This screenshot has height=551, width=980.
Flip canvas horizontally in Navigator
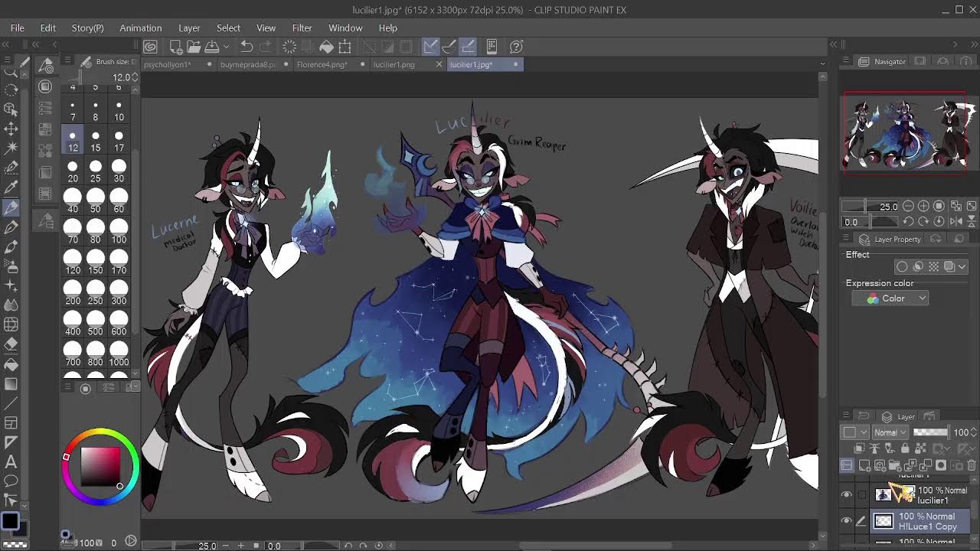click(956, 221)
